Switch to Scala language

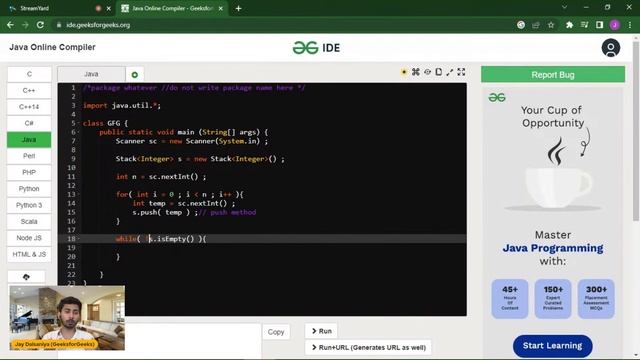[29, 221]
